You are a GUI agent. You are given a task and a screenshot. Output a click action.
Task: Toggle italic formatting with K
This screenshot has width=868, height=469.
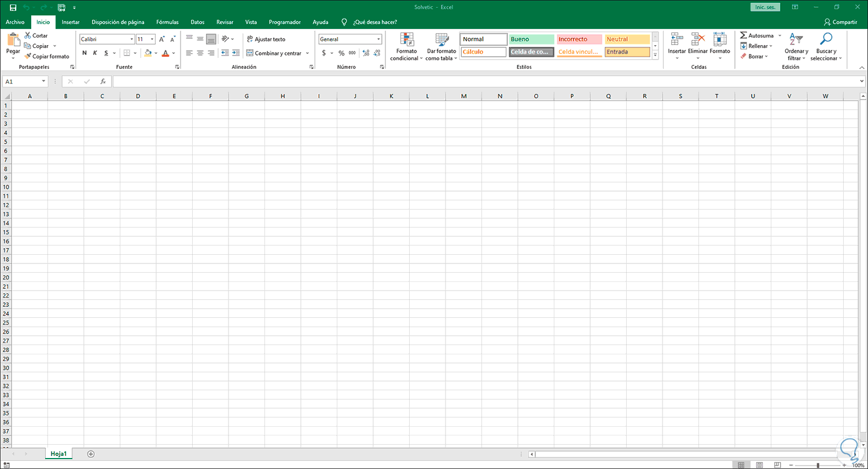click(x=94, y=53)
